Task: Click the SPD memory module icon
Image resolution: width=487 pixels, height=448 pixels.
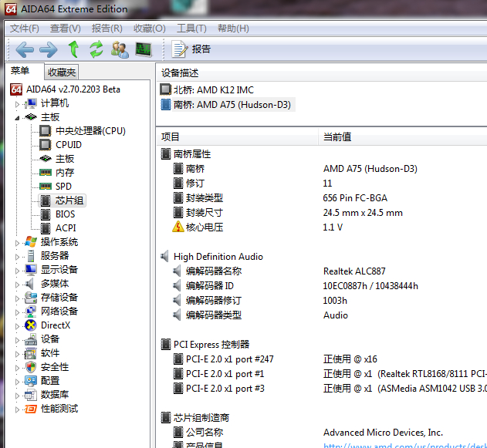Action: pyautogui.click(x=46, y=186)
